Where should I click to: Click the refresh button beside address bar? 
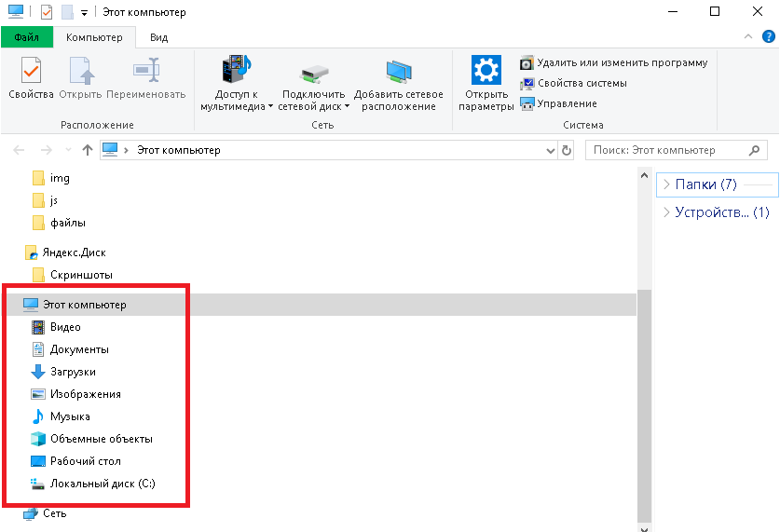(566, 150)
